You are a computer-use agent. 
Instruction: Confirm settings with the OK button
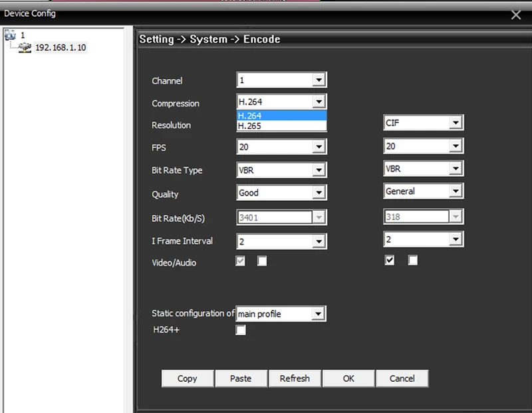pos(348,378)
